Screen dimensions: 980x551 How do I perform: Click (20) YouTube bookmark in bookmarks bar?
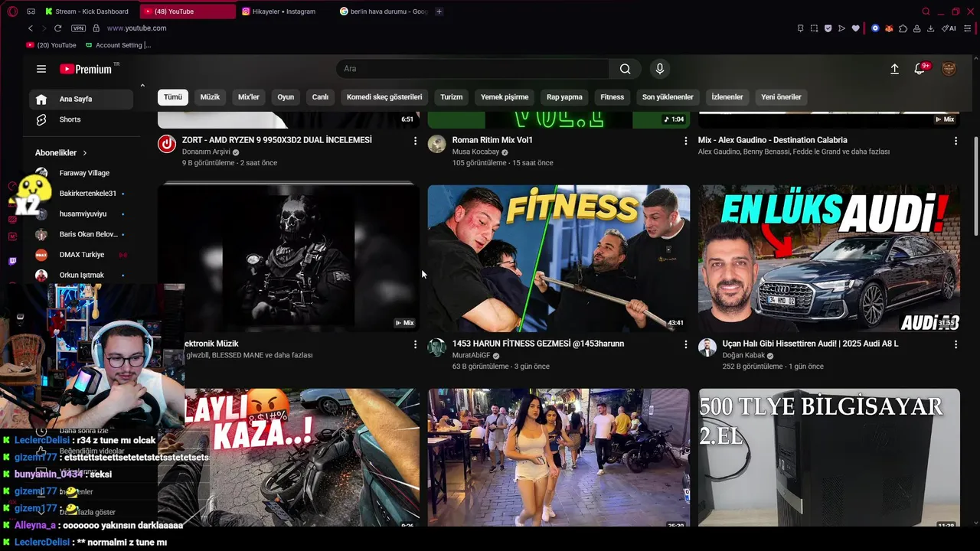point(52,45)
